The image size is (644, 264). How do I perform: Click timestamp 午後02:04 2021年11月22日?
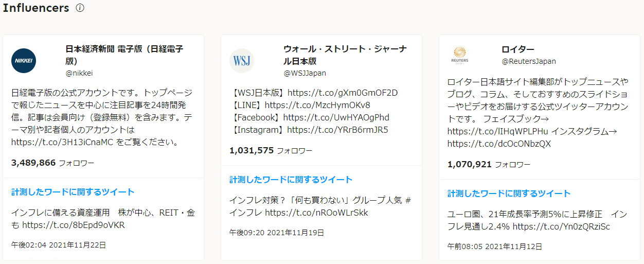coord(59,245)
